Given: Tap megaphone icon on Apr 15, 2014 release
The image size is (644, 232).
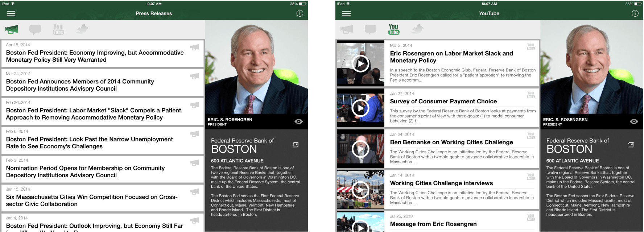Looking at the screenshot, I should tap(195, 47).
